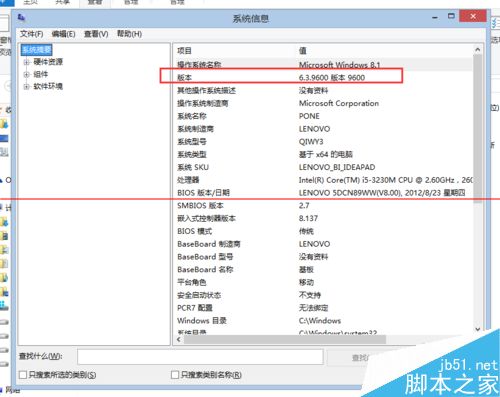Click the scroll up arrow of details list
Image resolution: width=500 pixels, height=397 pixels.
click(x=478, y=50)
